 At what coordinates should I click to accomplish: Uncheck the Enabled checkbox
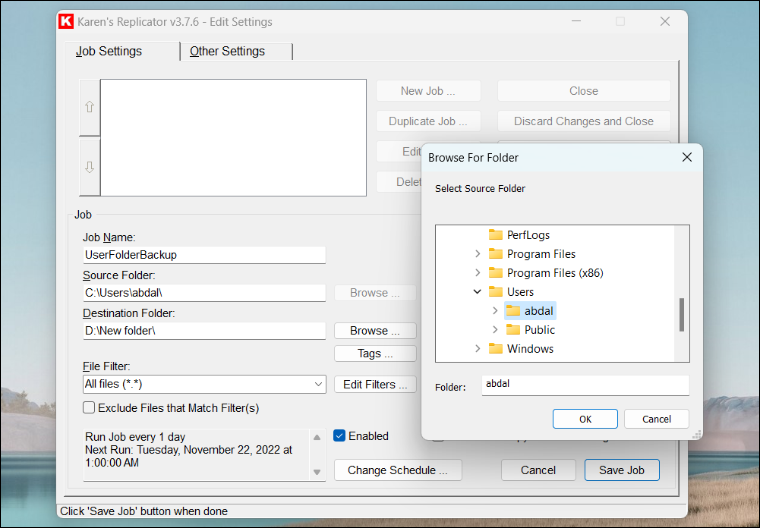pos(339,435)
